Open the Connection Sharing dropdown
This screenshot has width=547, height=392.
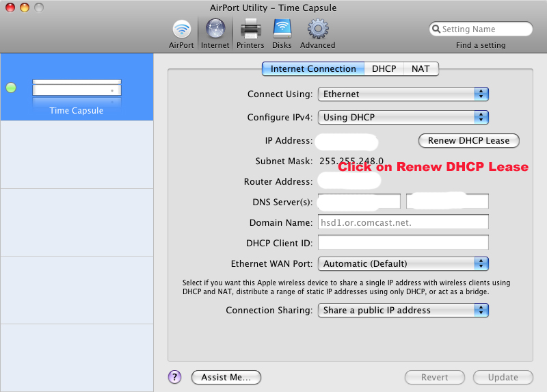403,311
